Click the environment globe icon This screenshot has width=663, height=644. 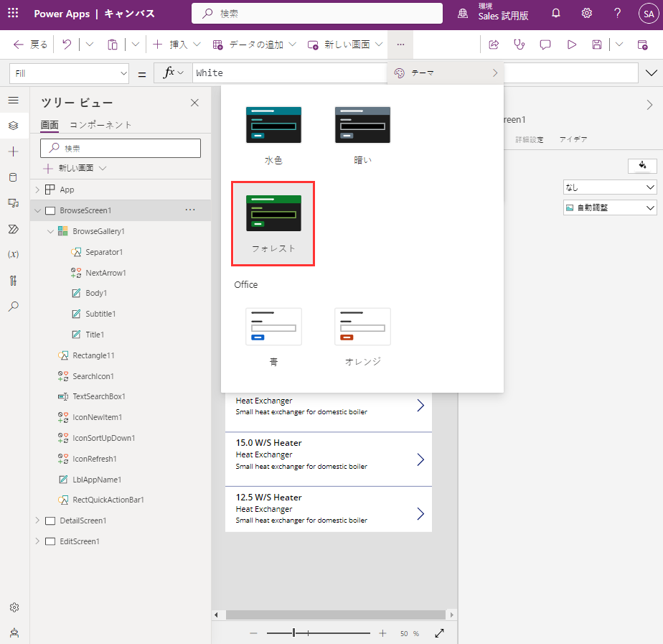tap(463, 14)
